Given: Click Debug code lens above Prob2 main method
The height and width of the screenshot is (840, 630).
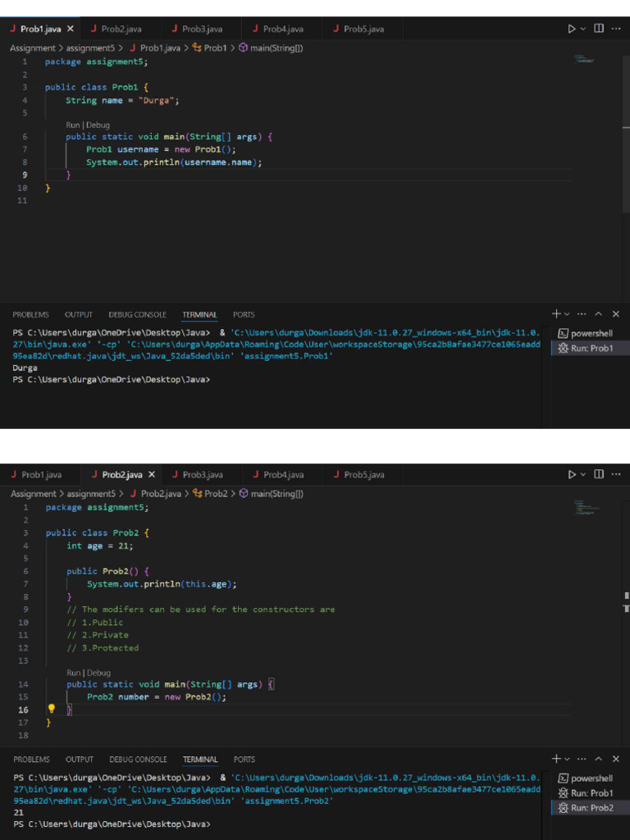Looking at the screenshot, I should (x=98, y=673).
